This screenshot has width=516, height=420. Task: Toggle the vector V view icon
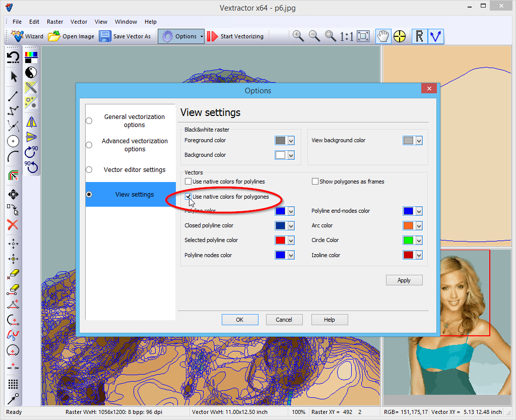click(435, 36)
